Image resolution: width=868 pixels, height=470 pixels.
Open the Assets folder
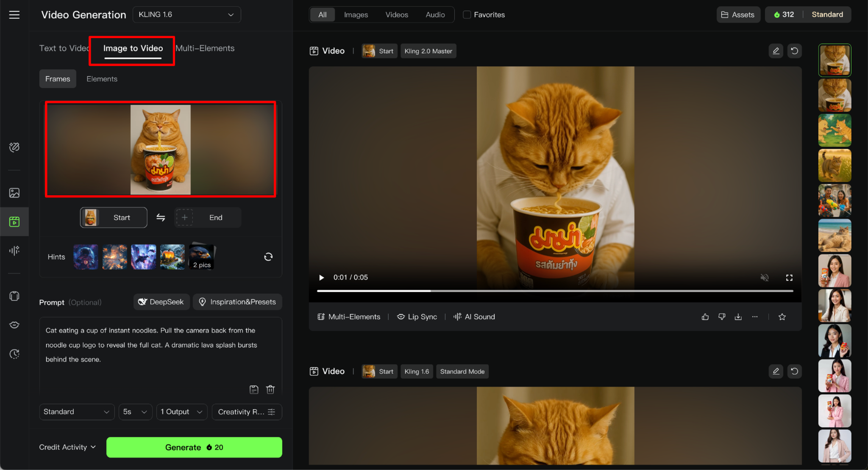tap(738, 15)
